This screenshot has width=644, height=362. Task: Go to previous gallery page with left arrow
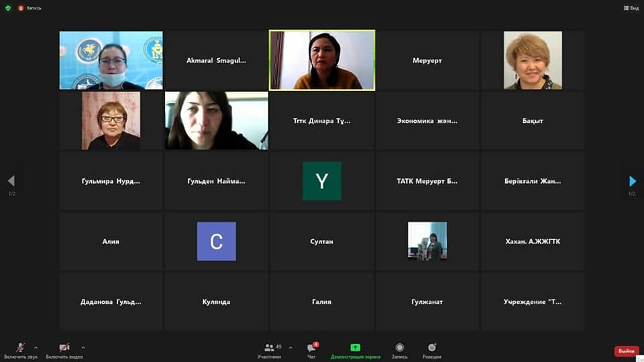[x=11, y=181]
